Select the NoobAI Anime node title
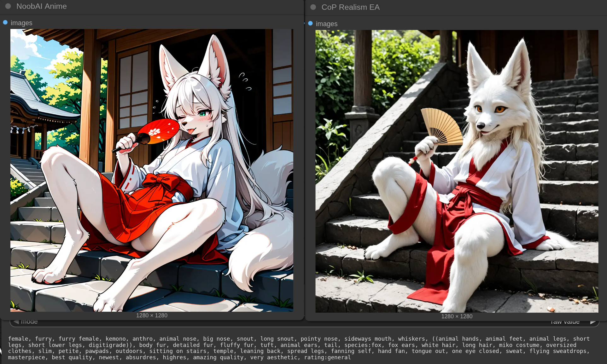The image size is (607, 364). pyautogui.click(x=41, y=6)
